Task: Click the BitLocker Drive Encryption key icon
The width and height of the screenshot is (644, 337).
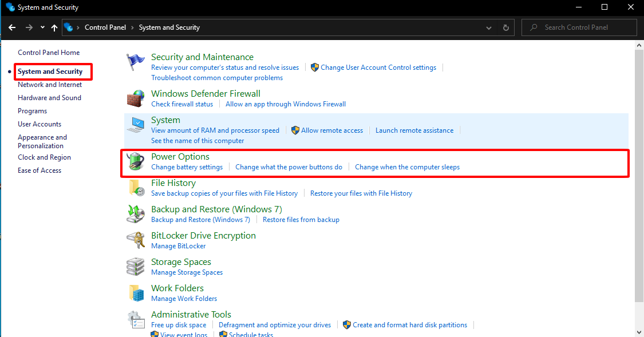Action: [x=136, y=240]
